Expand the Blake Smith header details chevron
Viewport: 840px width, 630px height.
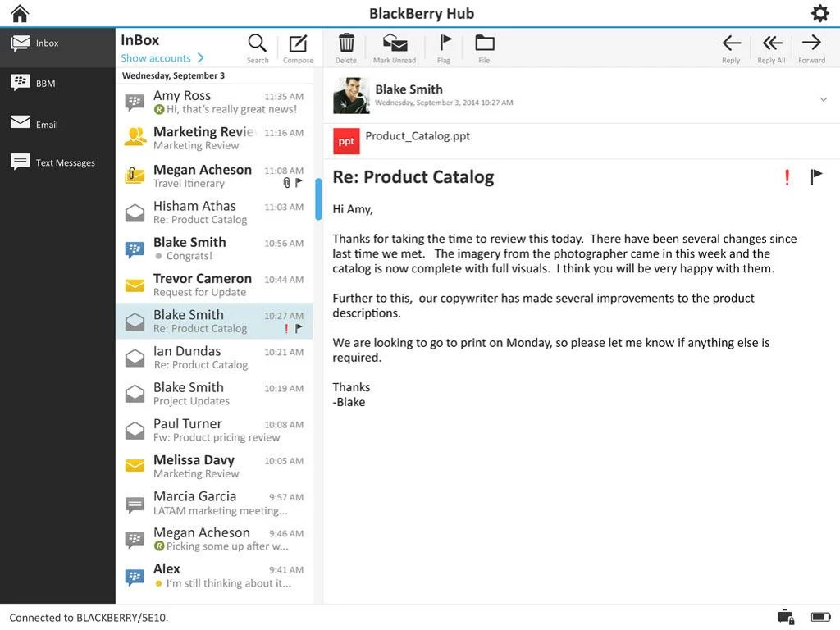click(x=824, y=100)
